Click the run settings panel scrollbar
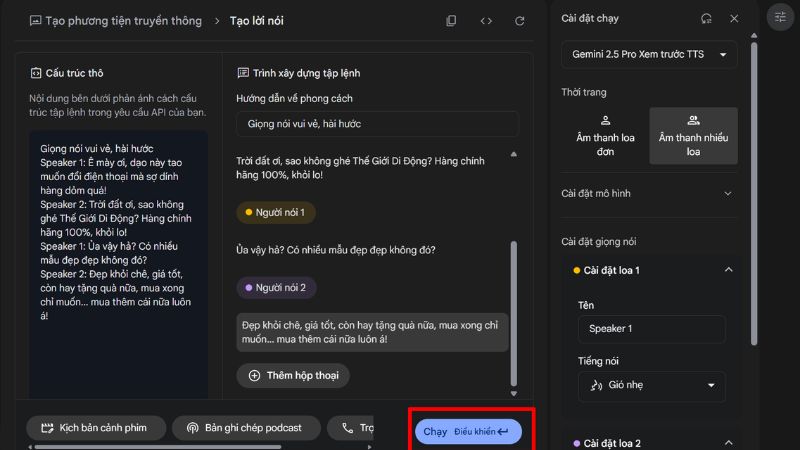 tap(754, 194)
